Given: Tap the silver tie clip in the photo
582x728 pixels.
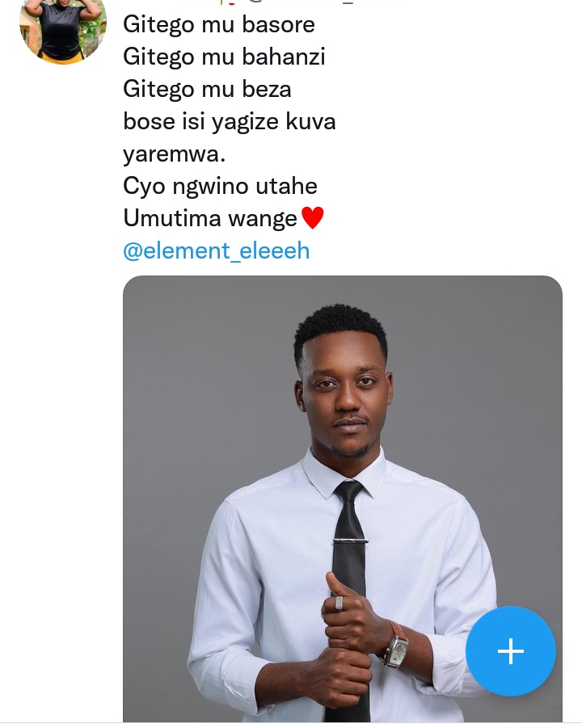Looking at the screenshot, I should 350,541.
